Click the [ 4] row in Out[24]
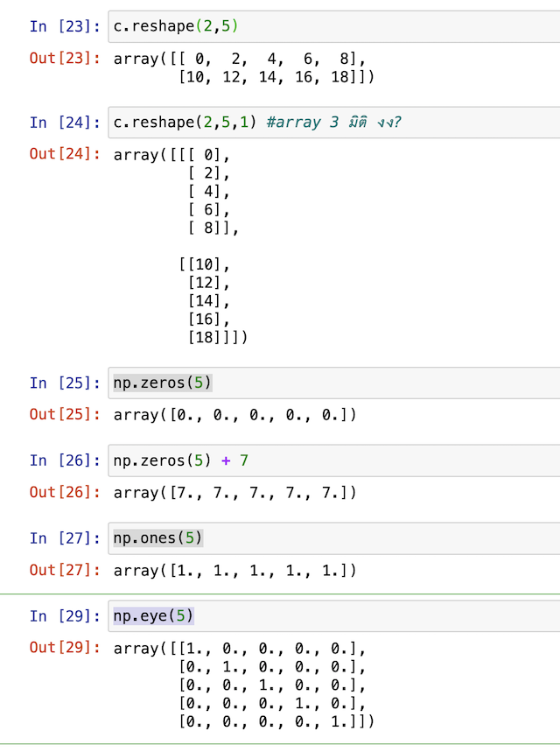The height and width of the screenshot is (752, 560). click(x=208, y=192)
